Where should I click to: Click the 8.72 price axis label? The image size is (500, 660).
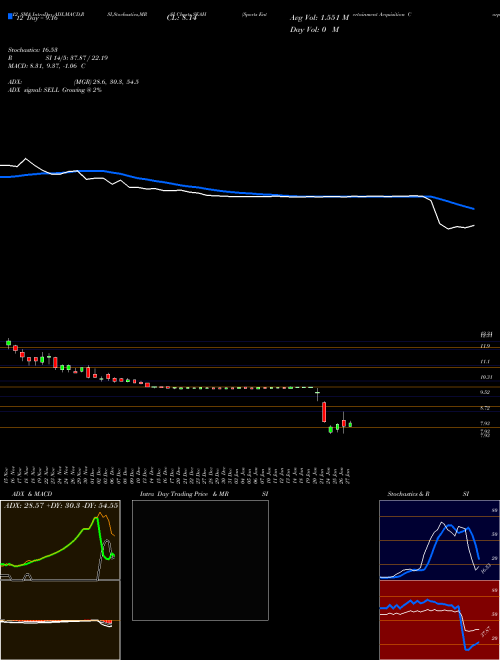point(485,408)
